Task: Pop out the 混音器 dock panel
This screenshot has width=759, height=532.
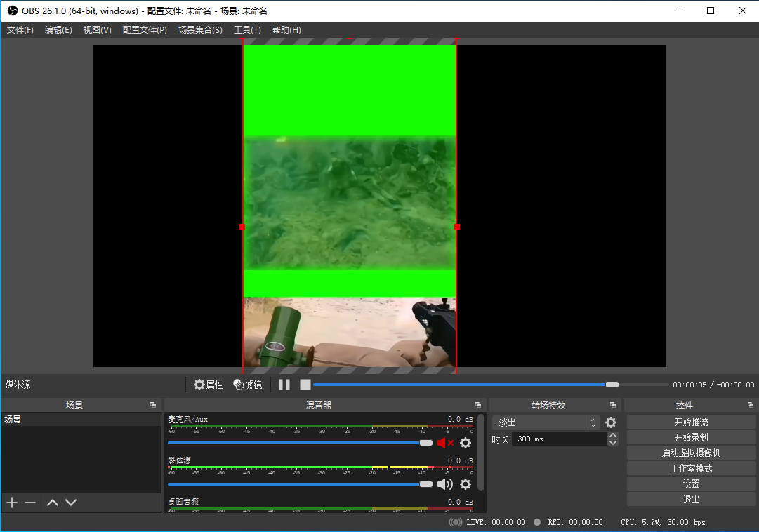Action: pos(478,405)
